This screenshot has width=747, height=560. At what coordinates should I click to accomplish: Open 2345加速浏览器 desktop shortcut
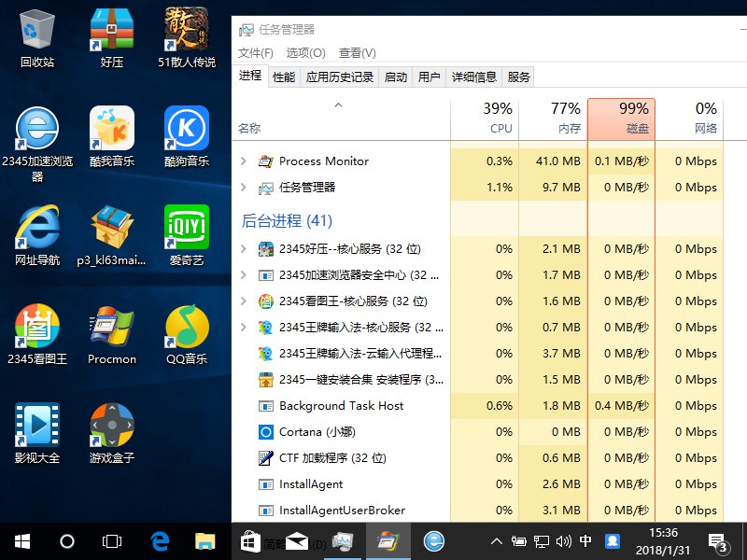(37, 145)
